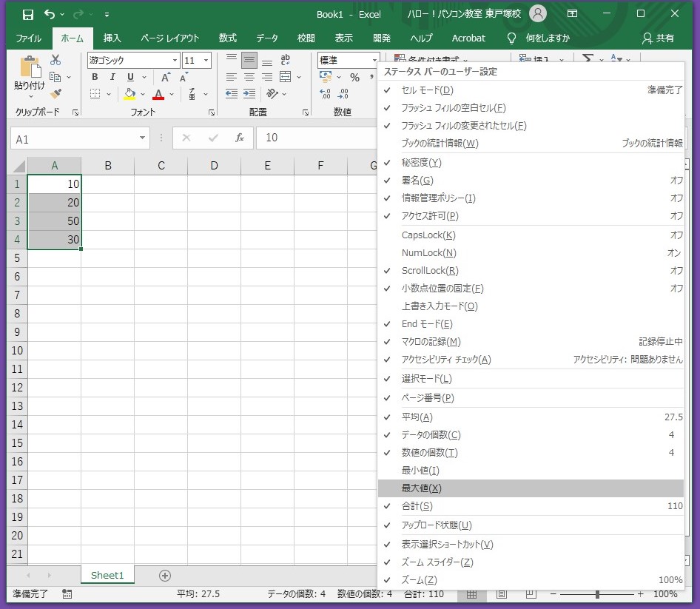700x609 pixels.
Task: Uncheck 合計(S) status bar option
Action: pyautogui.click(x=531, y=506)
